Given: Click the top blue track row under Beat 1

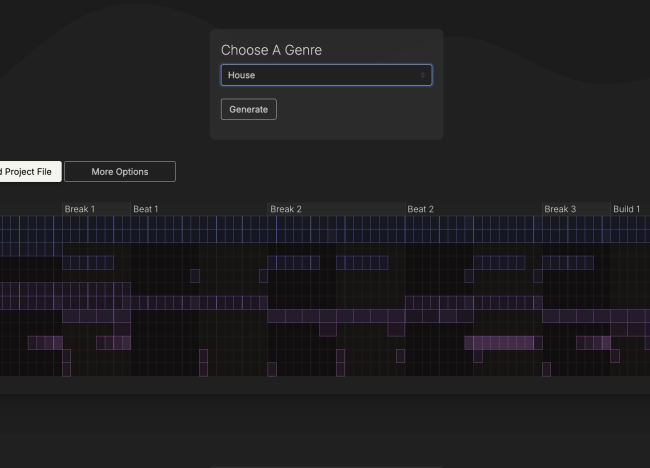Looking at the screenshot, I should (x=198, y=223).
